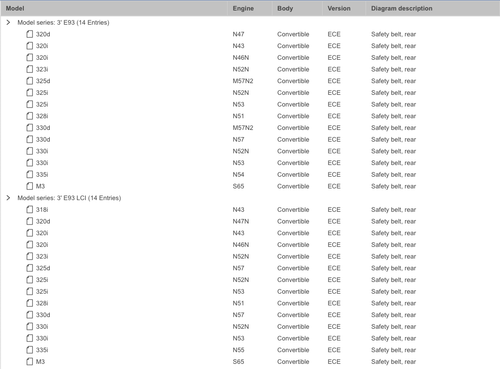Click document icon beside E93 LCI 323i N52N row
The height and width of the screenshot is (369, 500).
point(30,256)
